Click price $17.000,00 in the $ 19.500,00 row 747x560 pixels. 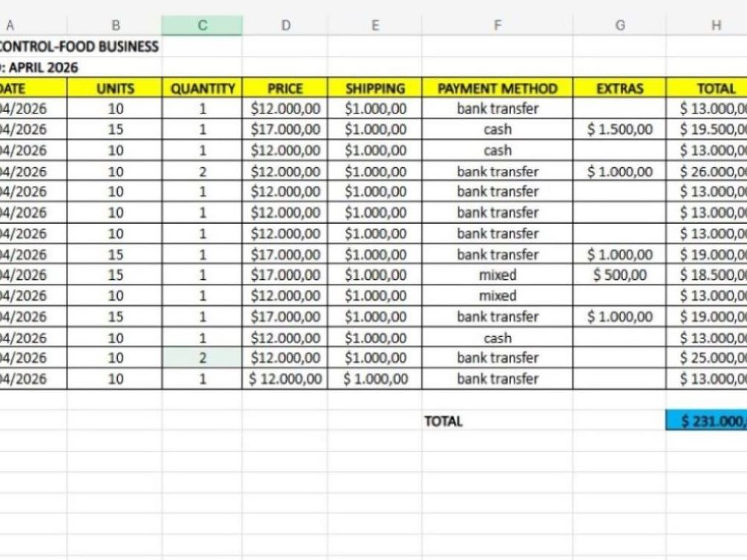click(x=285, y=129)
